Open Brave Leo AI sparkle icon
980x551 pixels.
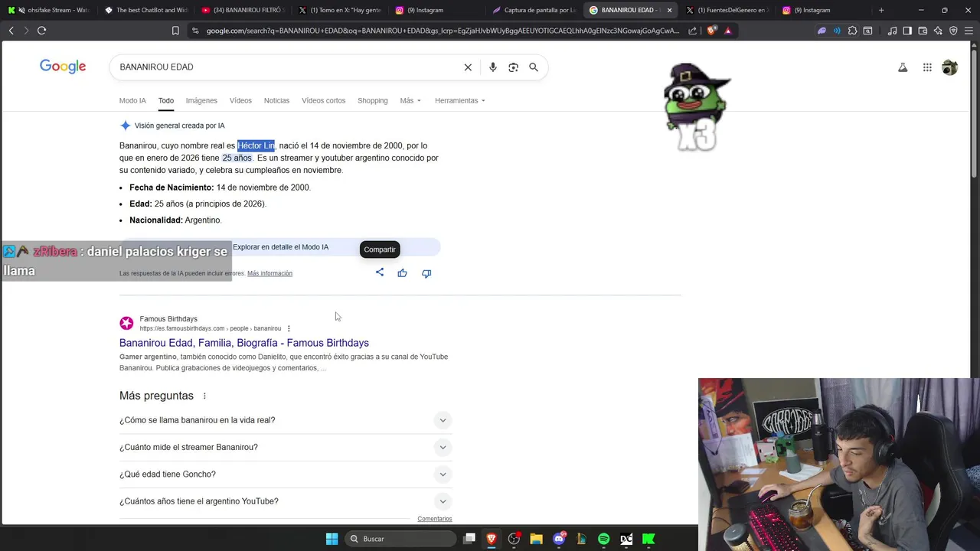coord(939,31)
